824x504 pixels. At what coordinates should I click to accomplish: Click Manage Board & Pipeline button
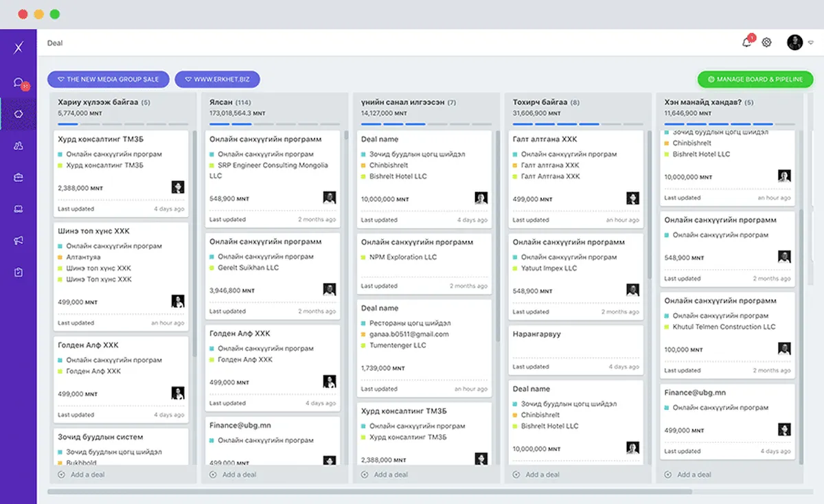tap(755, 79)
